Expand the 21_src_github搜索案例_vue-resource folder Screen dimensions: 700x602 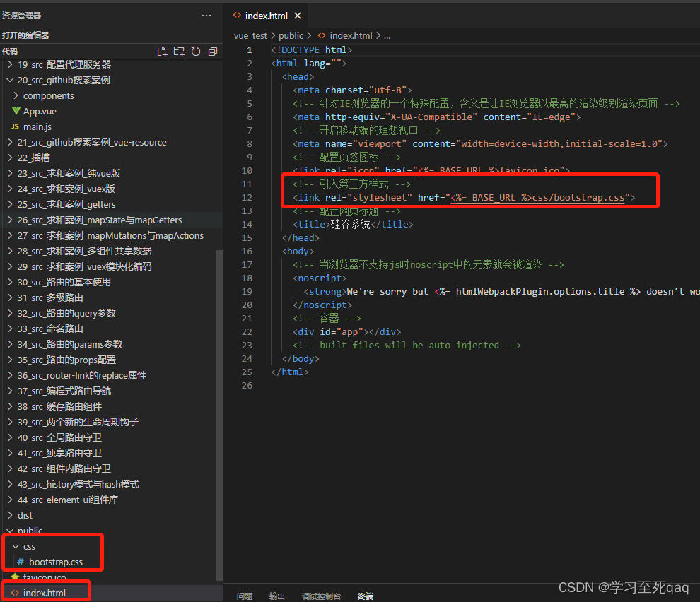[x=91, y=142]
